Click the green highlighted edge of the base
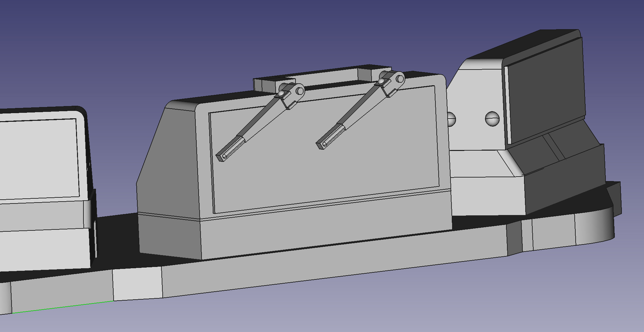This screenshot has height=332, width=644. 63,307
